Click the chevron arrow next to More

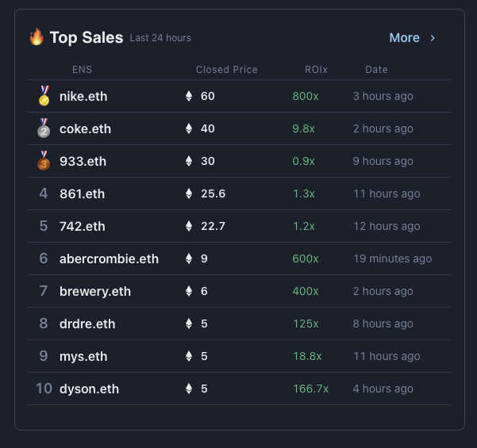(x=433, y=38)
